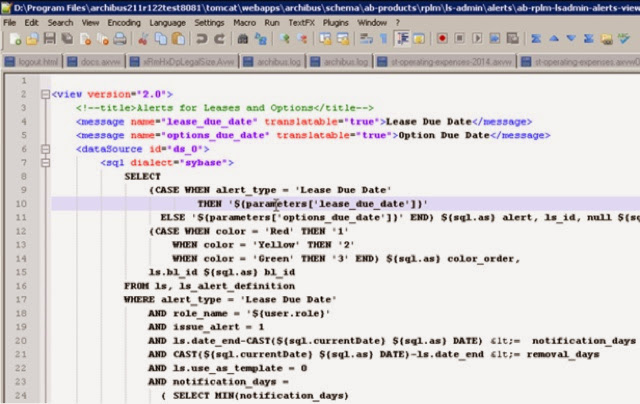Toggle the indent guide button
This screenshot has width=640, height=404.
tap(402, 39)
